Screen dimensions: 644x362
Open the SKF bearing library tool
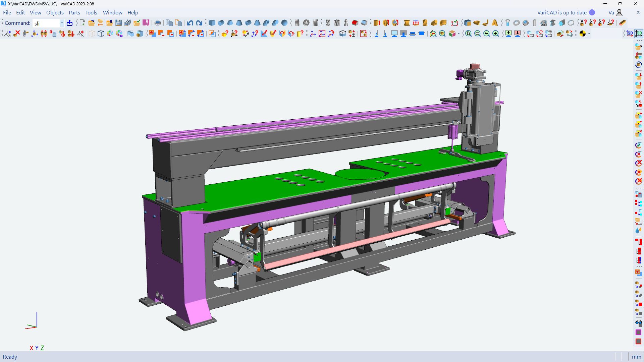click(544, 23)
